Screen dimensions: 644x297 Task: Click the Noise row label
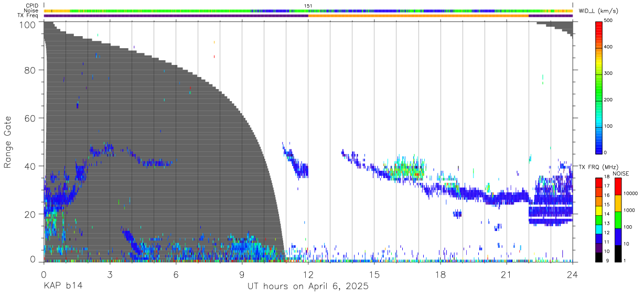pos(31,10)
